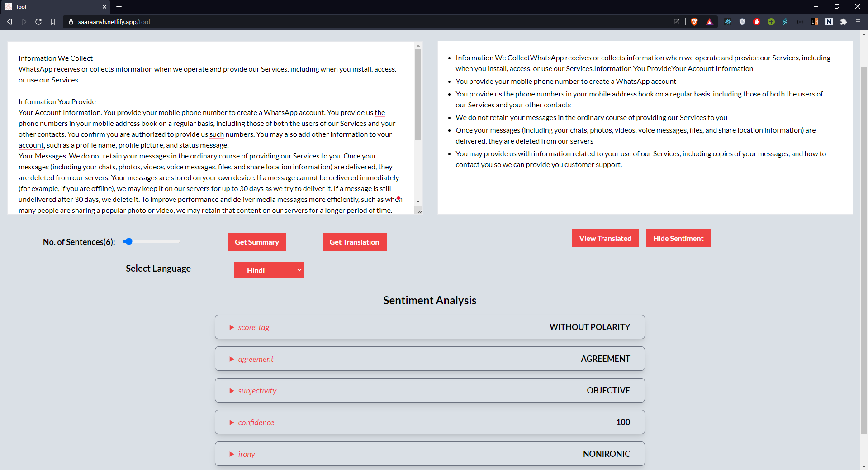Image resolution: width=868 pixels, height=470 pixels.
Task: Bookmark this page
Action: [53, 22]
